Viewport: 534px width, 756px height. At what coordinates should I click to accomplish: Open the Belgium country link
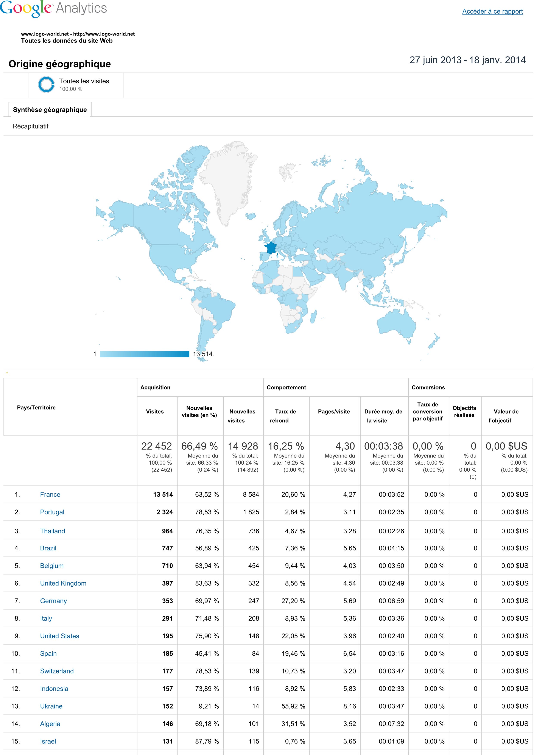click(52, 566)
